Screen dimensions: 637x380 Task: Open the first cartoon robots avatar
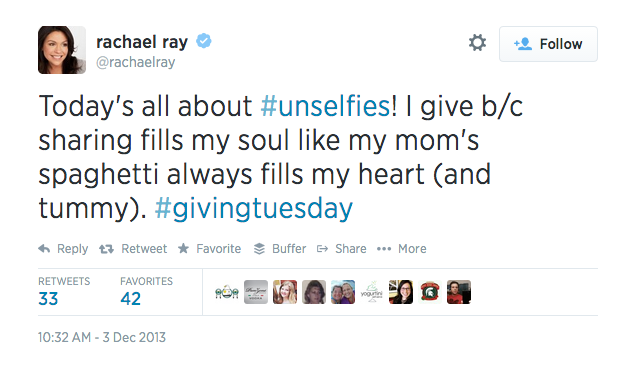pos(227,292)
